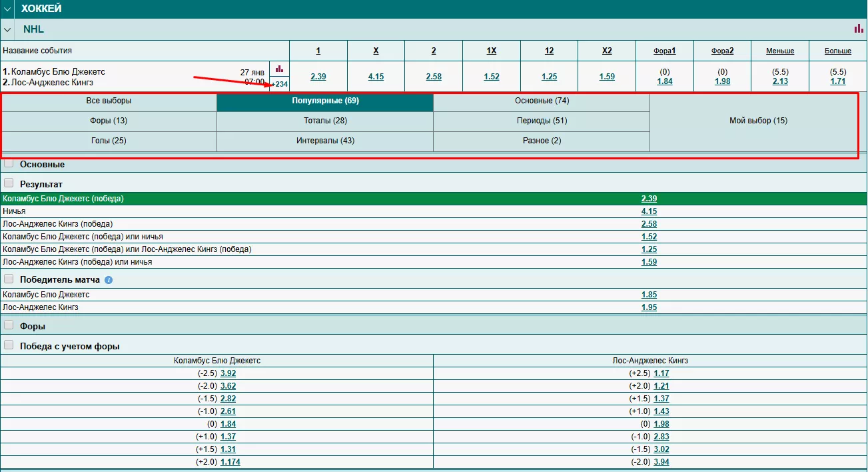This screenshot has height=472, width=868.
Task: Switch to the Тоталы (28) tab
Action: click(324, 121)
